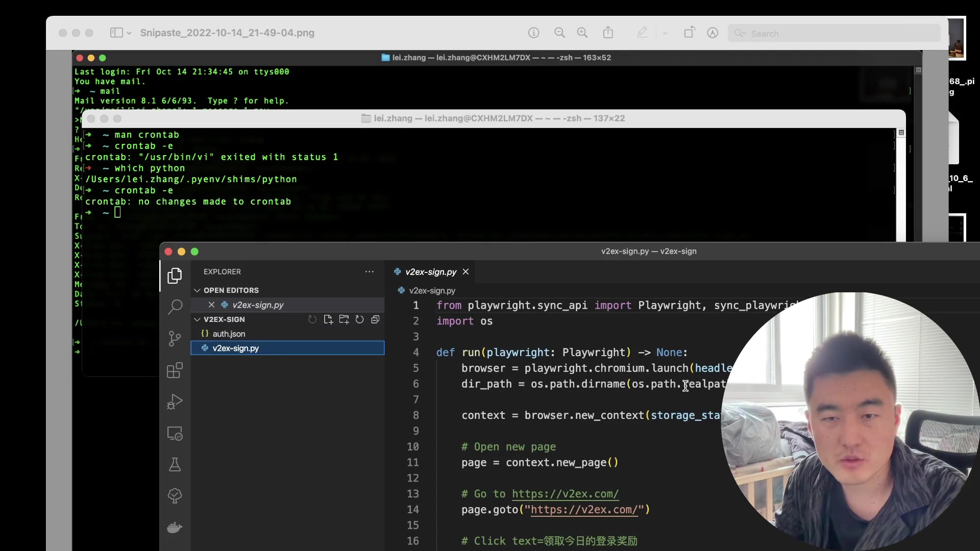Image resolution: width=980 pixels, height=551 pixels.
Task: Open the Run and Debug view
Action: point(175,402)
